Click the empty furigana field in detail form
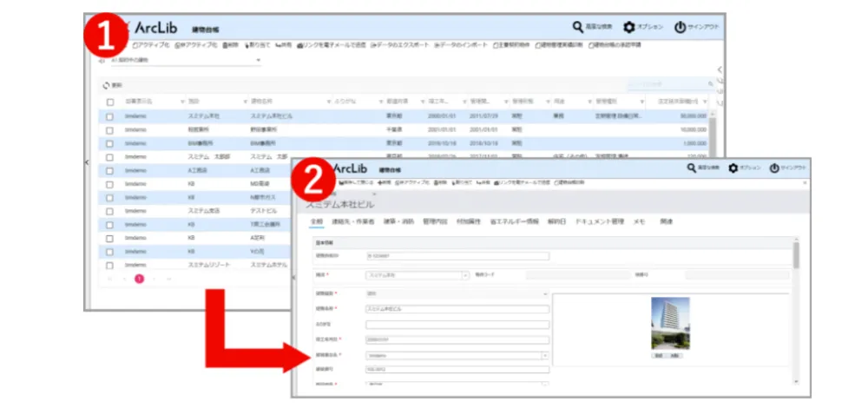 coord(457,325)
